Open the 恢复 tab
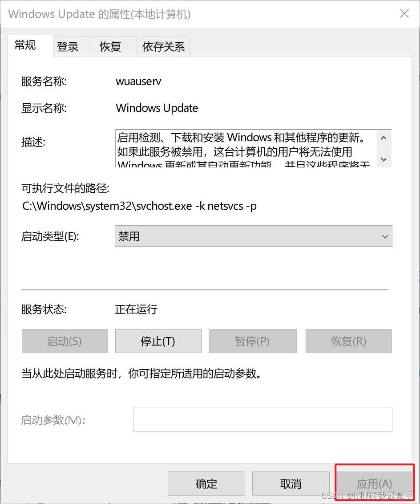 [x=115, y=47]
